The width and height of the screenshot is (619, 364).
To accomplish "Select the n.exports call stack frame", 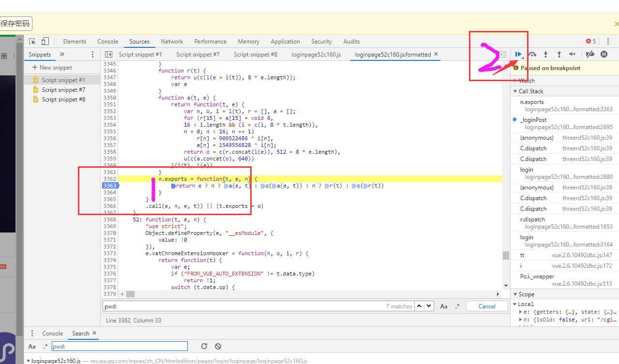I will coord(565,105).
